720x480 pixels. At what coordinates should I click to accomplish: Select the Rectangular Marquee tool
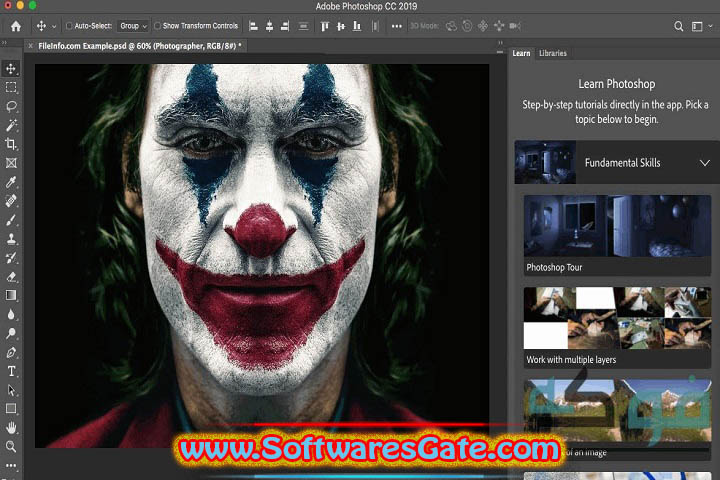coord(11,87)
